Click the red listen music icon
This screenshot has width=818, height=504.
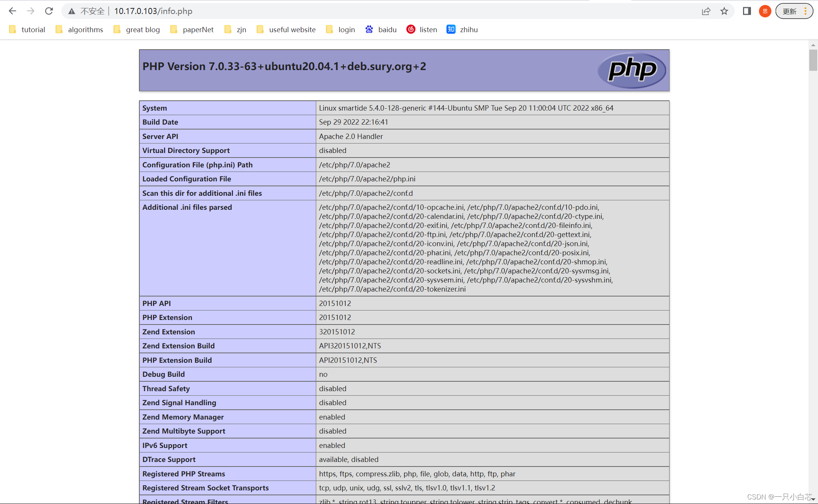click(x=411, y=29)
